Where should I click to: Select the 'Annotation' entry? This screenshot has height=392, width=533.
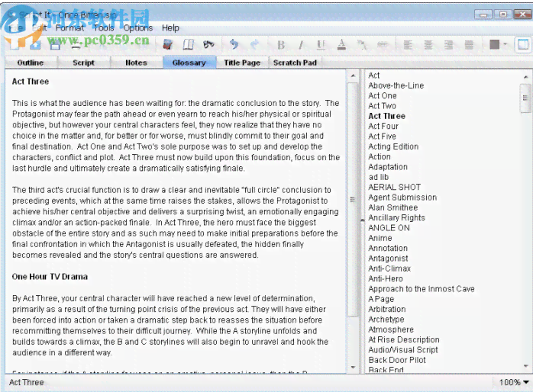[x=388, y=249]
